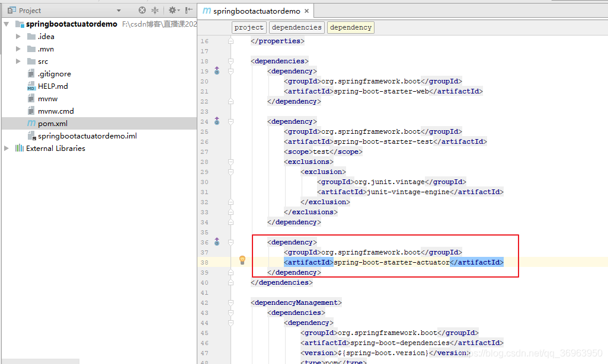This screenshot has width=608, height=364.
Task: Click the dependency breadcrumb
Action: 351,27
